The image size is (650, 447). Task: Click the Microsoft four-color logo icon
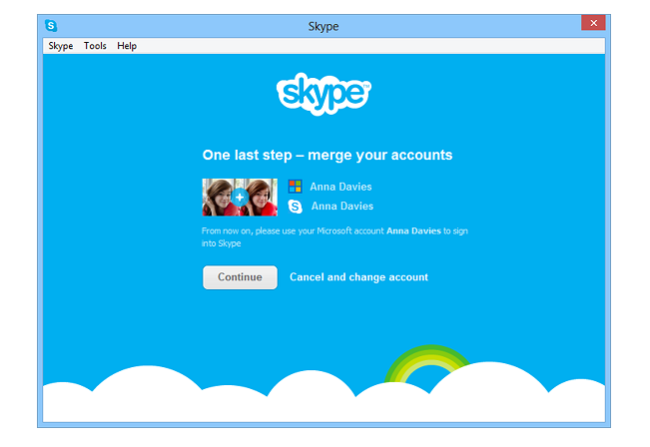(x=295, y=187)
